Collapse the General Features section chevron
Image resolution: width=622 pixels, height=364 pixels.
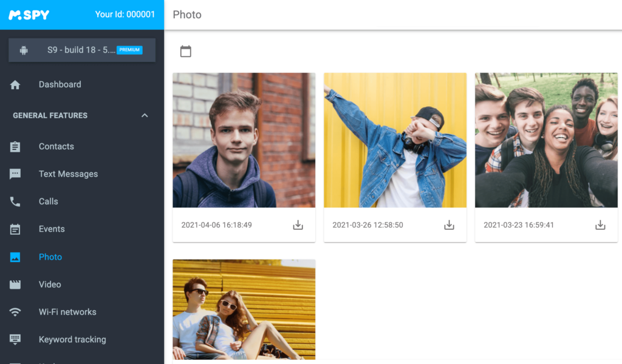(x=145, y=116)
